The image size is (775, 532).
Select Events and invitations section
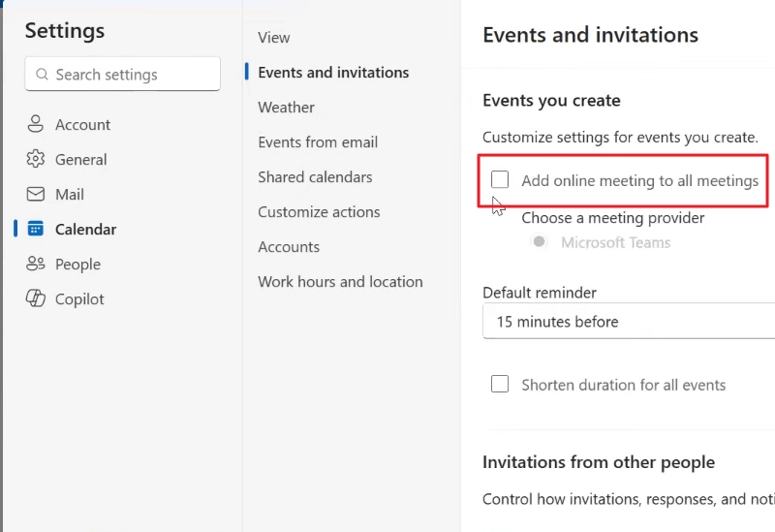click(333, 72)
